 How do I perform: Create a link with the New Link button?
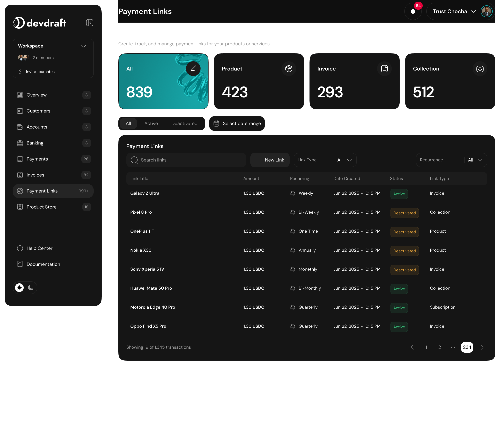pos(270,160)
